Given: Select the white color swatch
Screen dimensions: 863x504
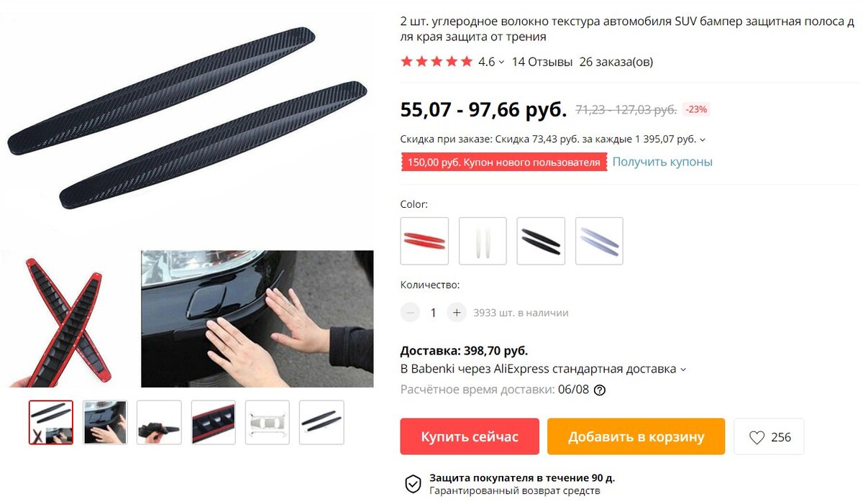Looking at the screenshot, I should (x=483, y=241).
